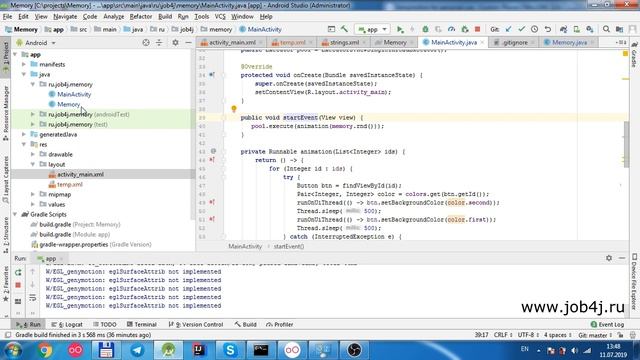Click the Windows Start button

click(x=13, y=350)
